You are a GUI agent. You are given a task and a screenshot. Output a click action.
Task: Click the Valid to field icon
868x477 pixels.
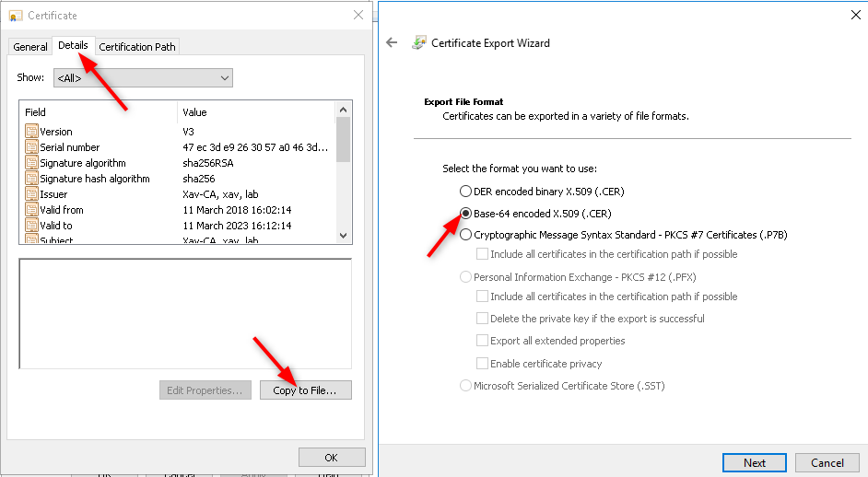coord(31,226)
